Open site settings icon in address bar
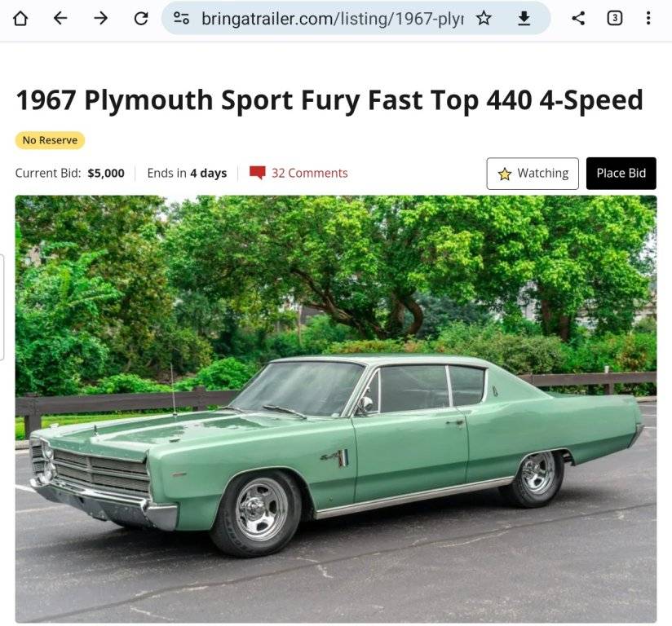Screen dimensions: 672x626 [x=181, y=18]
